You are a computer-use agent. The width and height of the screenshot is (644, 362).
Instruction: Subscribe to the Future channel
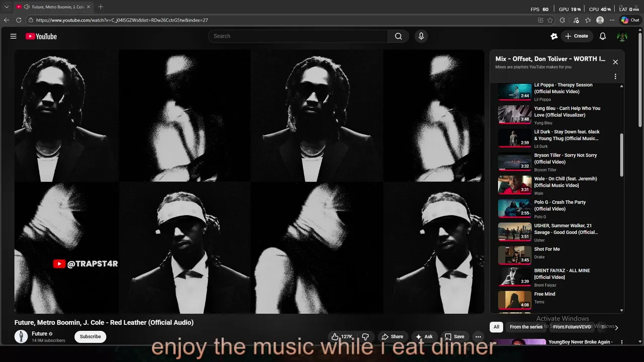tap(91, 336)
